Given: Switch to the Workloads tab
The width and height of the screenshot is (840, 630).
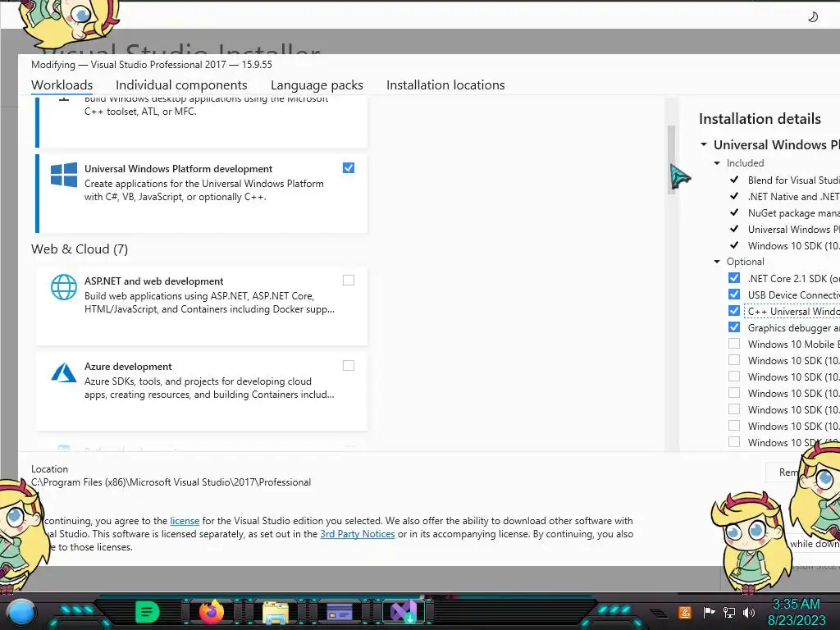Looking at the screenshot, I should 62,85.
